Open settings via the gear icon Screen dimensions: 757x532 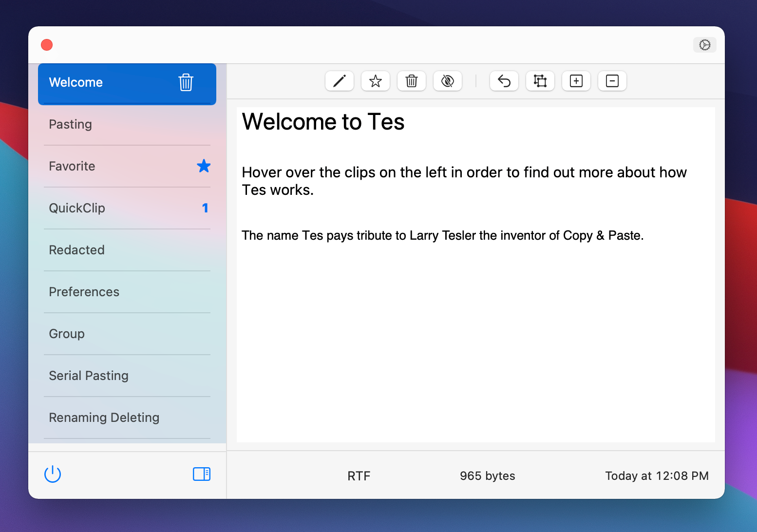(x=704, y=45)
